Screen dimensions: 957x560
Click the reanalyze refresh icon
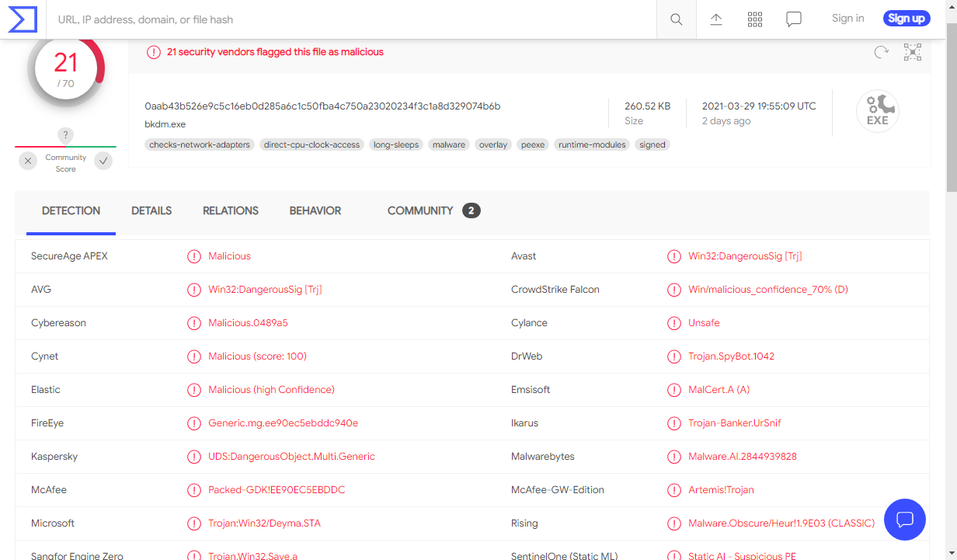[881, 52]
